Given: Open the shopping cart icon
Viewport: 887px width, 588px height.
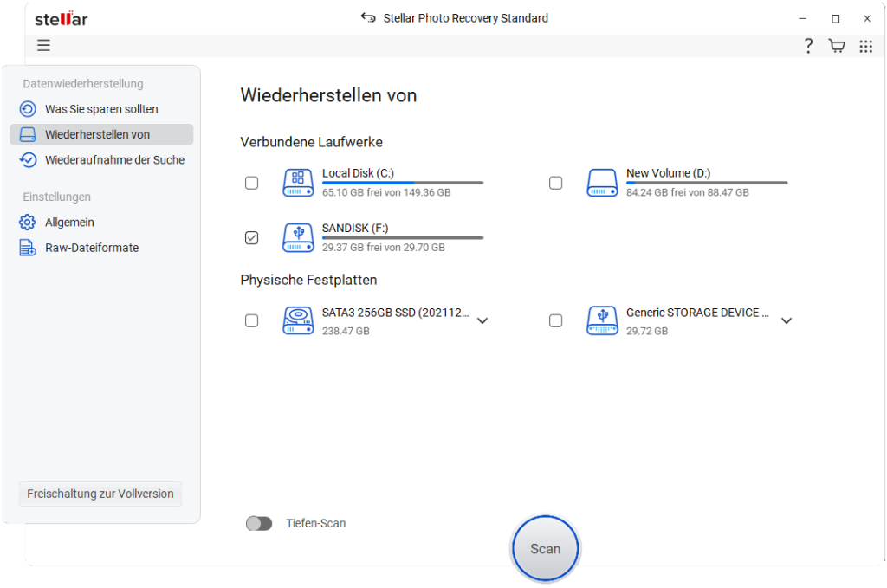Looking at the screenshot, I should [x=837, y=46].
